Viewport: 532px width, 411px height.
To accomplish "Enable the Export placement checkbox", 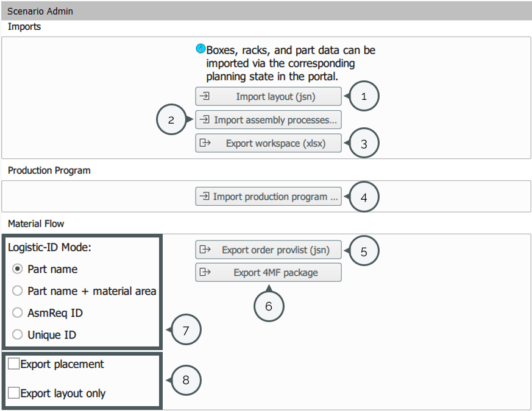I will click(x=14, y=364).
